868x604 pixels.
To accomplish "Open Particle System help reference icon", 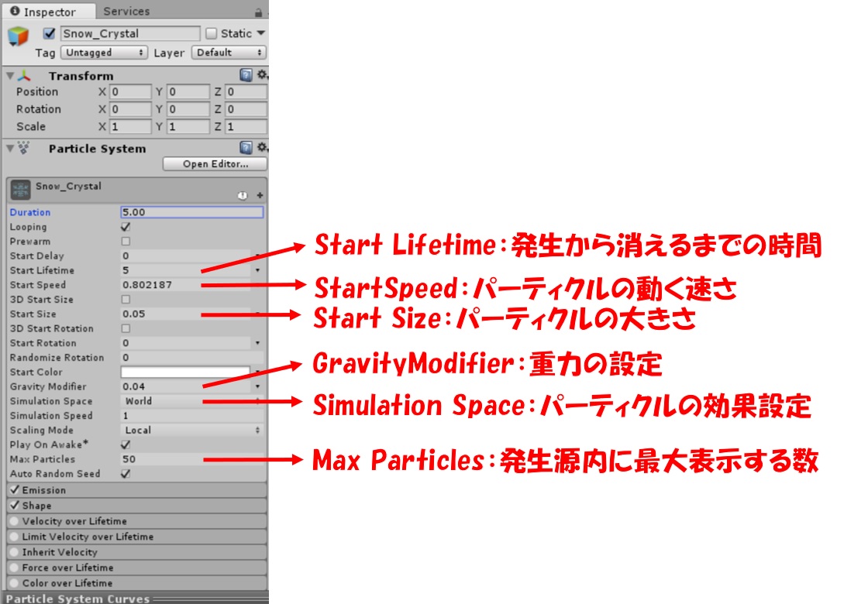I will (246, 148).
